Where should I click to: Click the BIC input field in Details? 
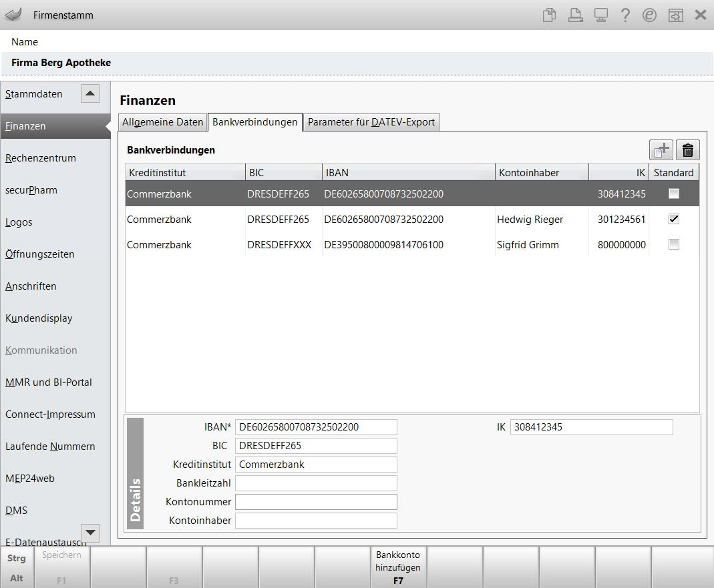(316, 446)
